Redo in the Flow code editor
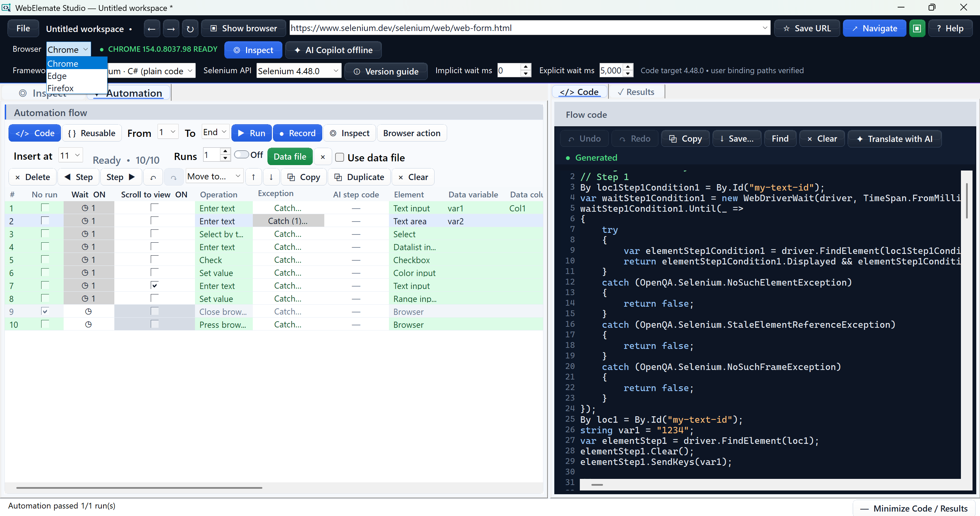The width and height of the screenshot is (980, 516). (635, 139)
